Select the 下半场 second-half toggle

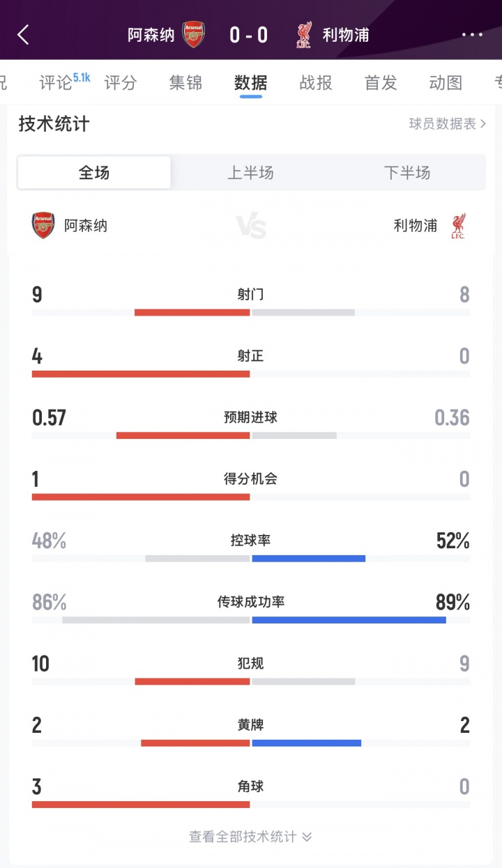(408, 173)
